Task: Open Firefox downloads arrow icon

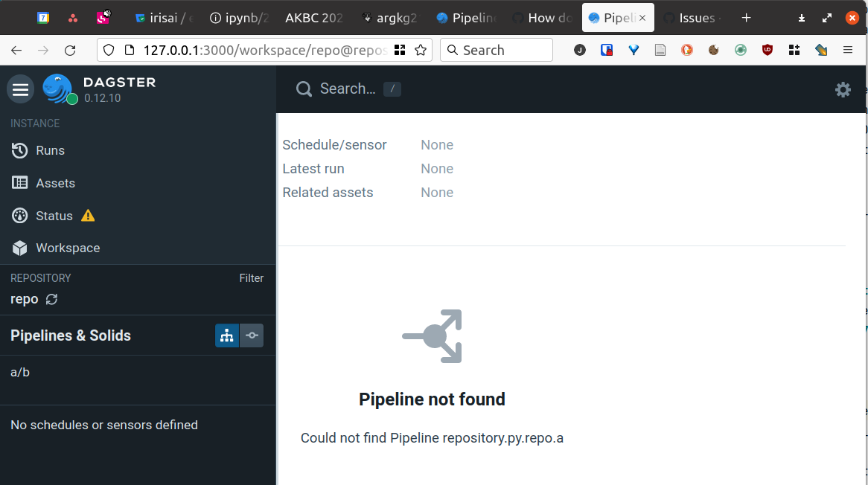Action: point(800,17)
